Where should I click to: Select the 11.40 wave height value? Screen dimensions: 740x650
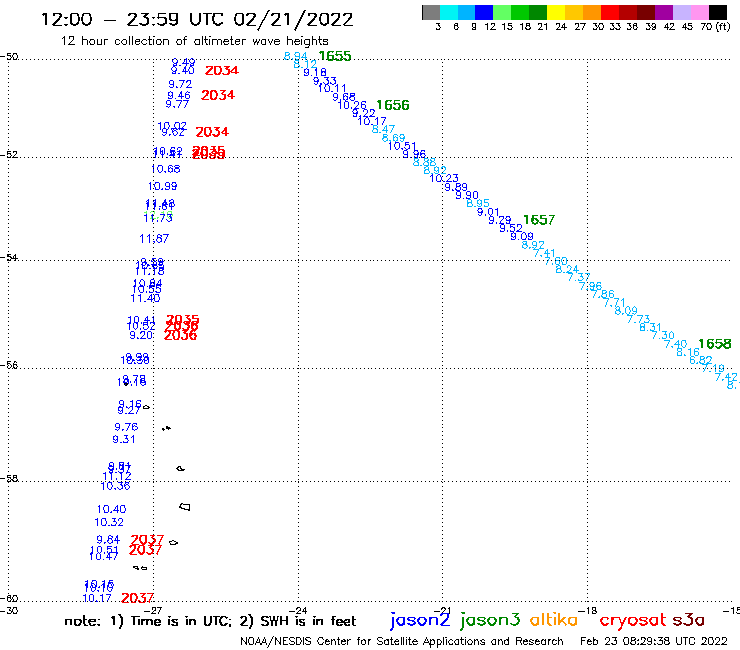145,298
